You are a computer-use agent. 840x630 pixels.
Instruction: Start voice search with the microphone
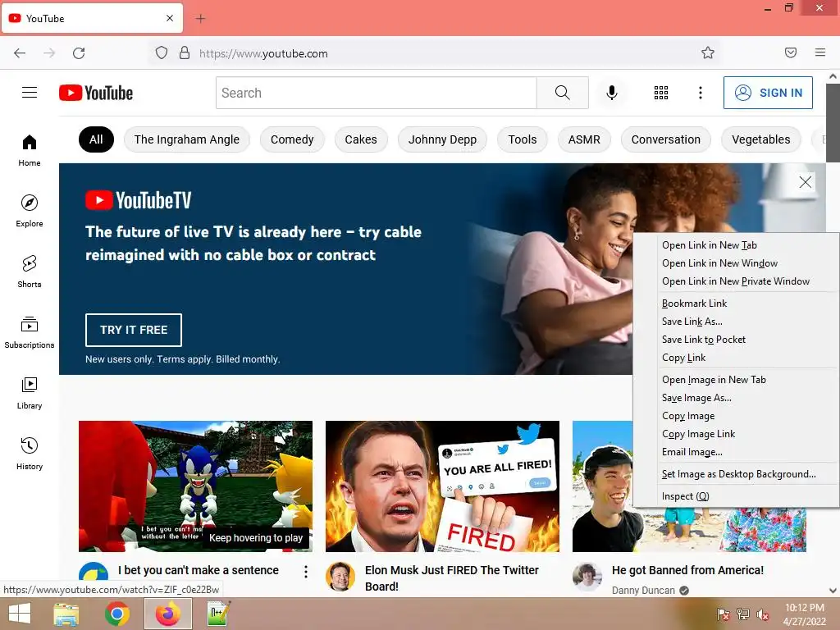pyautogui.click(x=611, y=93)
